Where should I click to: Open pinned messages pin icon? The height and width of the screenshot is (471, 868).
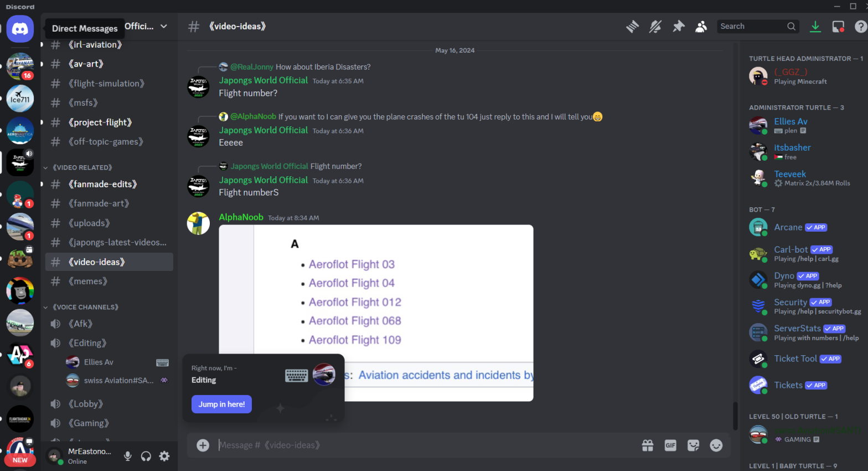(678, 27)
